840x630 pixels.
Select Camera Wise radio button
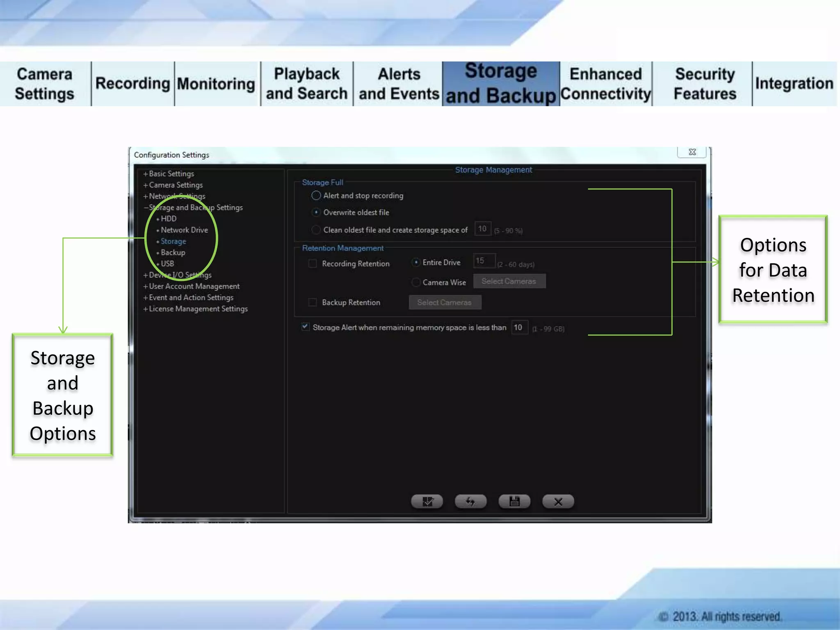416,282
